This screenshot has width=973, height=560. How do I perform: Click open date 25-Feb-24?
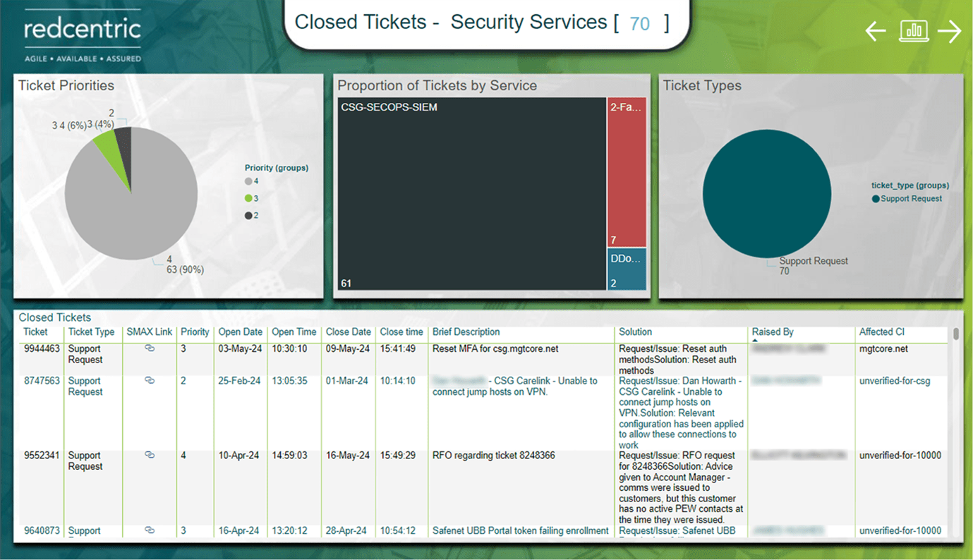[239, 381]
